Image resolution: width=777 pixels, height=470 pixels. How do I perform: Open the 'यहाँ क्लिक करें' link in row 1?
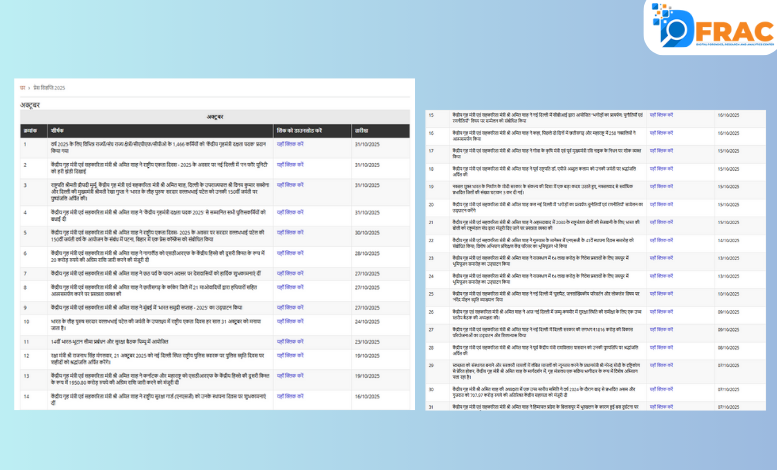pos(290,143)
